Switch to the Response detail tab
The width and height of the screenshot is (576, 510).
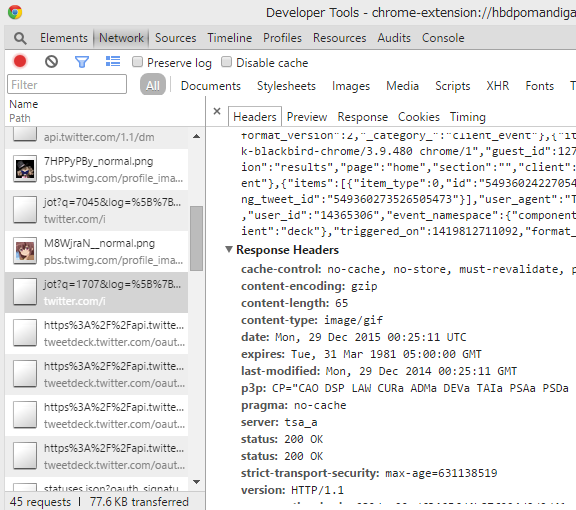coord(363,117)
